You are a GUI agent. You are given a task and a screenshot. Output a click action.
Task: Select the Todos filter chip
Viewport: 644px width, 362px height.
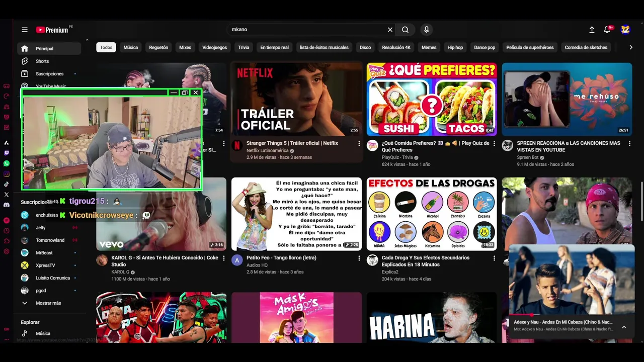106,47
